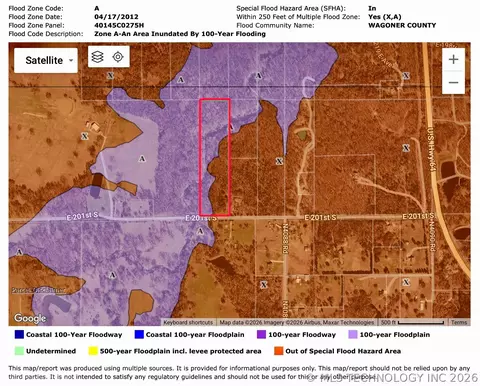Zoom out with the minus button
Viewport: 480px width, 386px height.
453,82
